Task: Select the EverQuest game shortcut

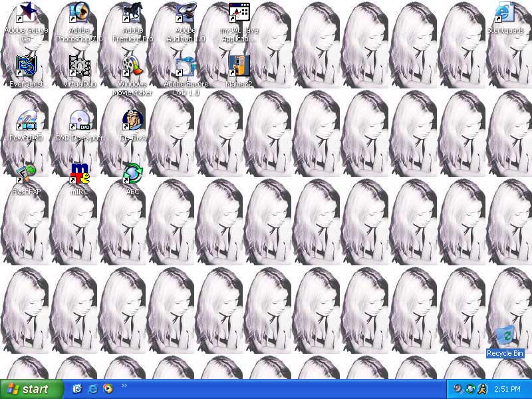Action: point(27,66)
